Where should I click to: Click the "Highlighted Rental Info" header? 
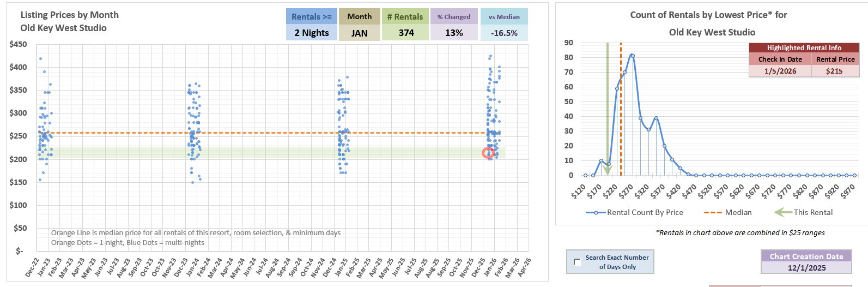[x=804, y=48]
